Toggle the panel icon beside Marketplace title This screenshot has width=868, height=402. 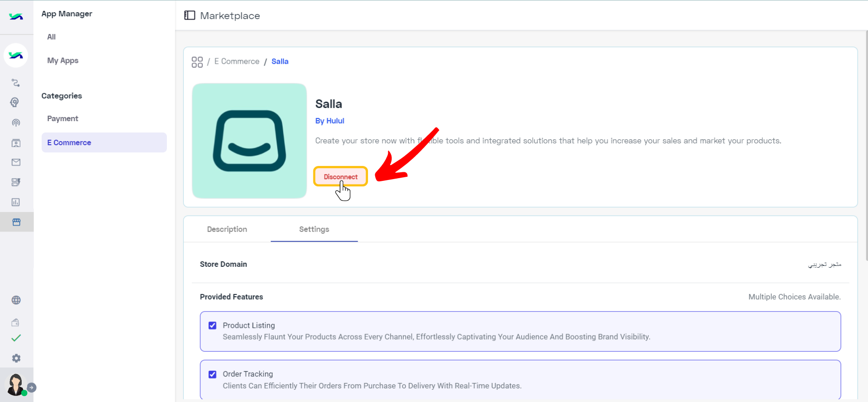pyautogui.click(x=190, y=15)
